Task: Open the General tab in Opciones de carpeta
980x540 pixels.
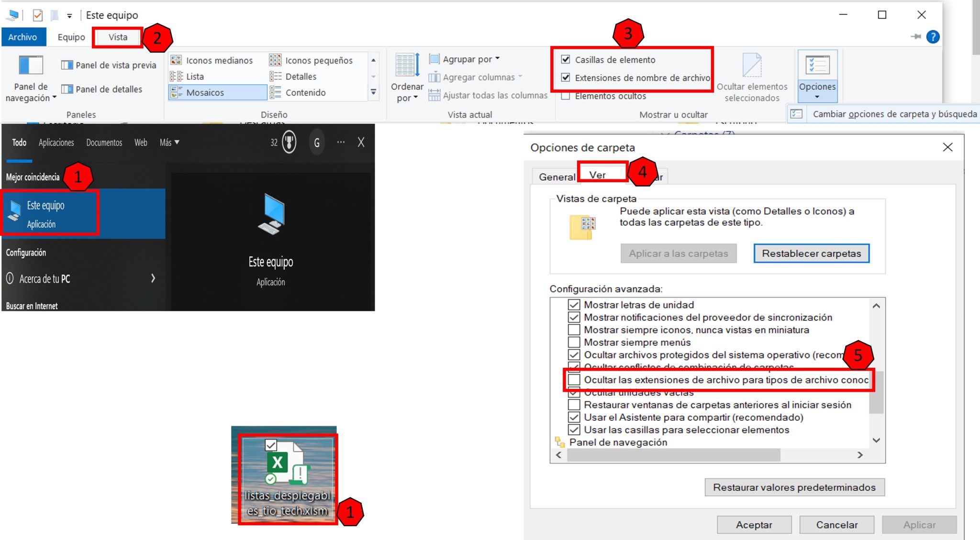Action: tap(557, 177)
